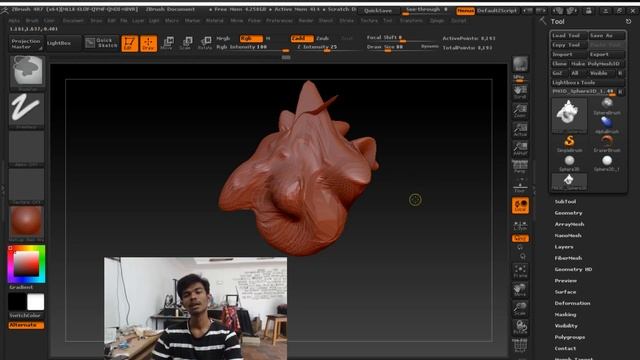Click the Actual size icon
Viewport: 640px width, 360px height.
[x=520, y=130]
